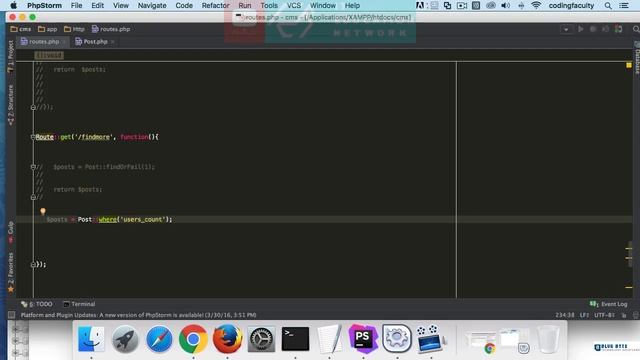Click the listen for debug connections icon
This screenshot has width=640, height=360.
(619, 29)
